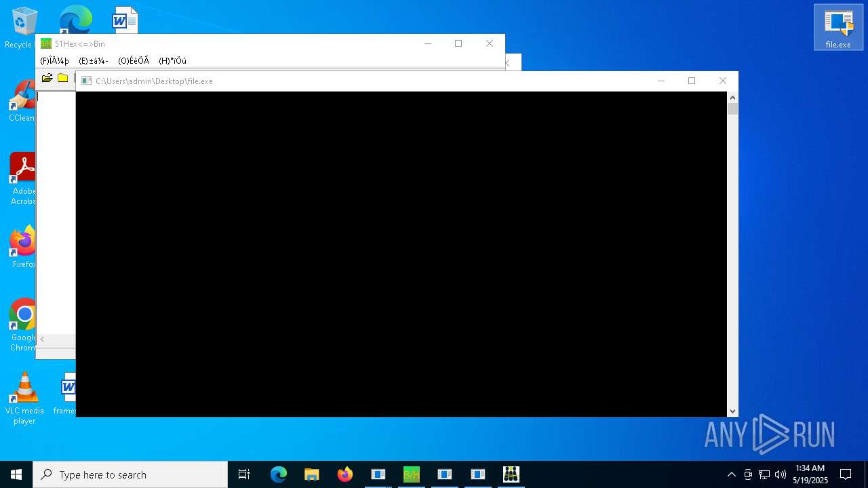This screenshot has height=488, width=868.
Task: Open the (O) menu in 51Hex<=>Bin
Action: pos(134,61)
